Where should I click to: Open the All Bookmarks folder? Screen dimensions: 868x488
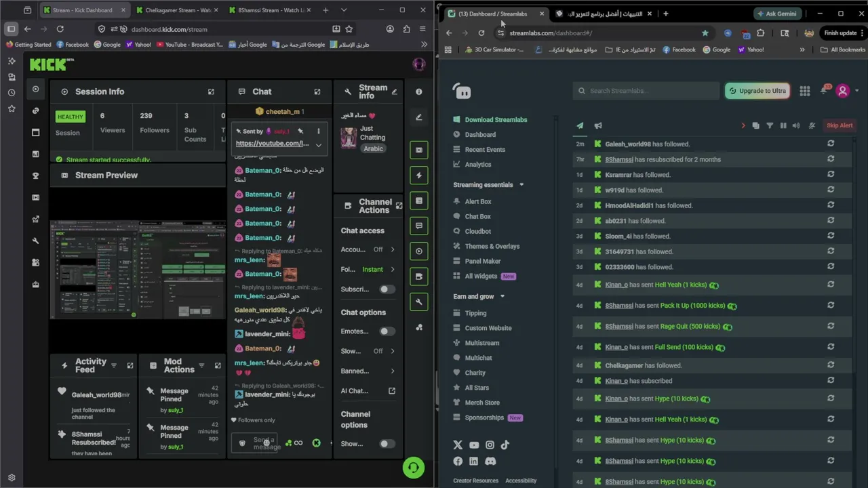(x=843, y=49)
